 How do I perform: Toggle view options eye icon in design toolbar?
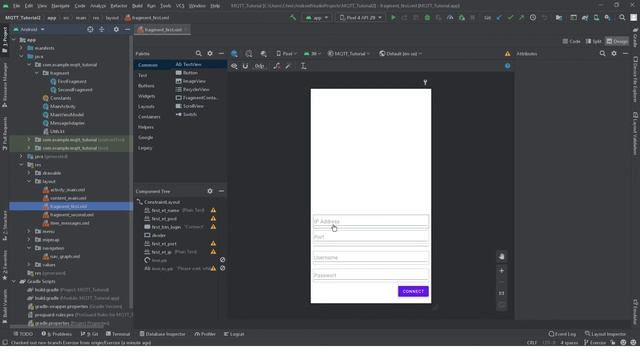pyautogui.click(x=234, y=66)
